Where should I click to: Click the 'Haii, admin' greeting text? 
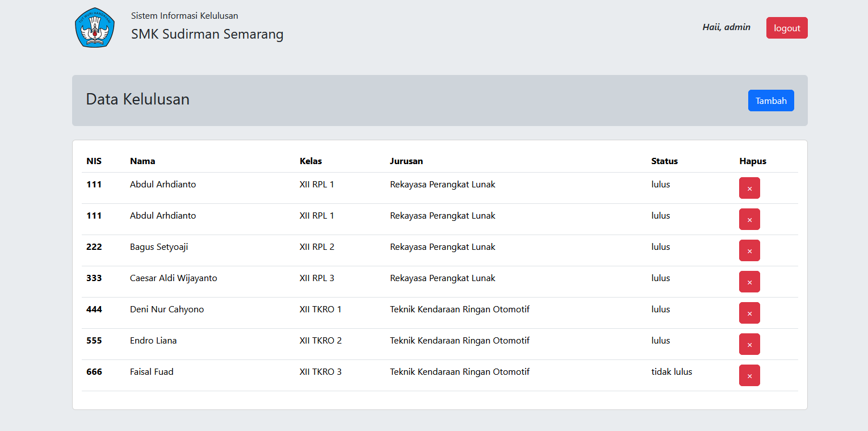tap(726, 27)
